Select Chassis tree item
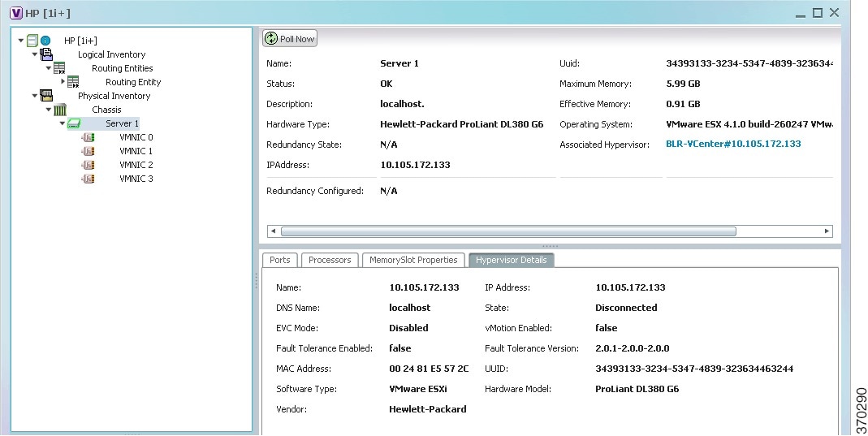 [106, 110]
